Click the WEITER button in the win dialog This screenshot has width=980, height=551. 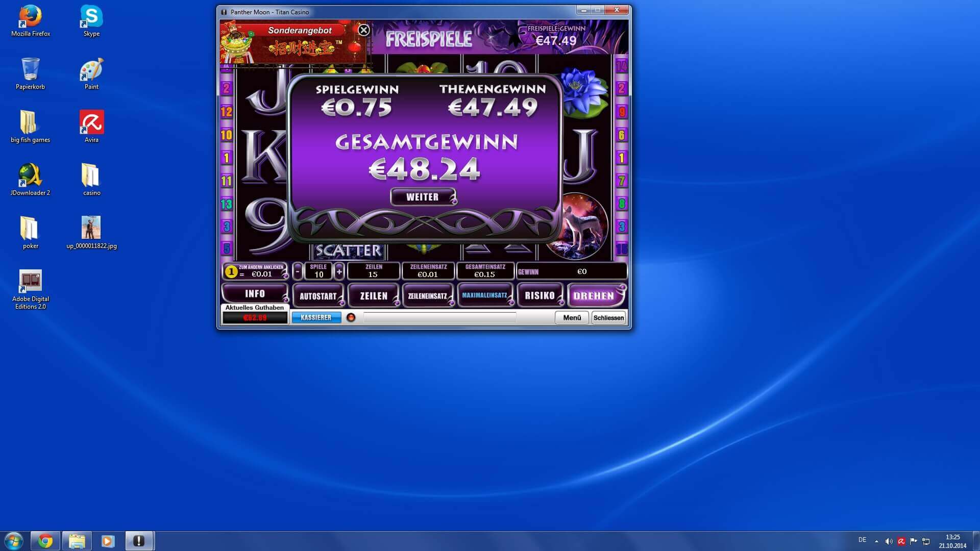point(423,197)
